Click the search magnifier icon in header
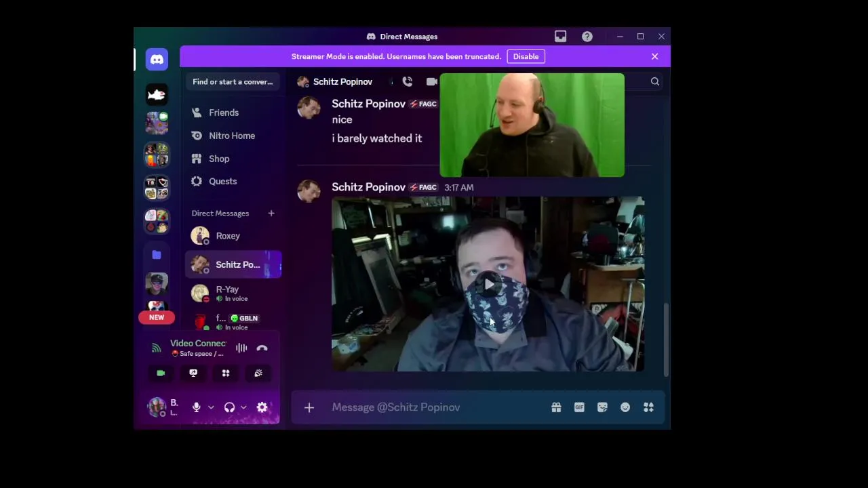Image resolution: width=868 pixels, height=488 pixels. click(655, 81)
